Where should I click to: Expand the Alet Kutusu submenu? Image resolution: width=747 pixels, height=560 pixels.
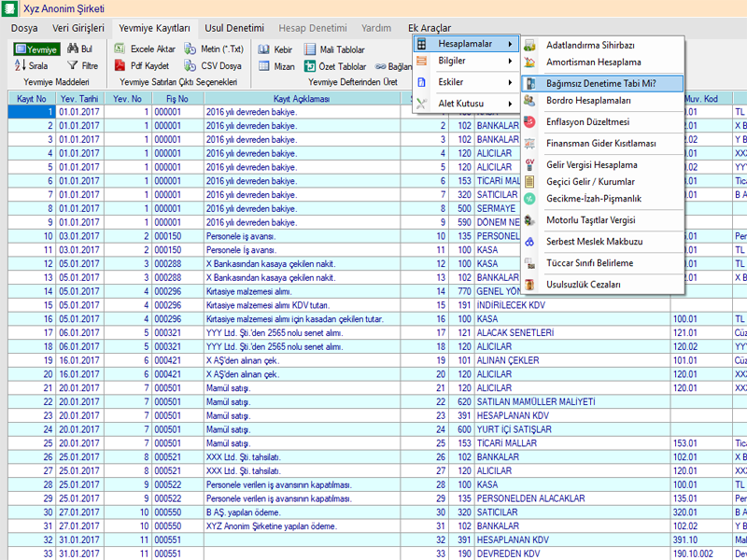465,103
